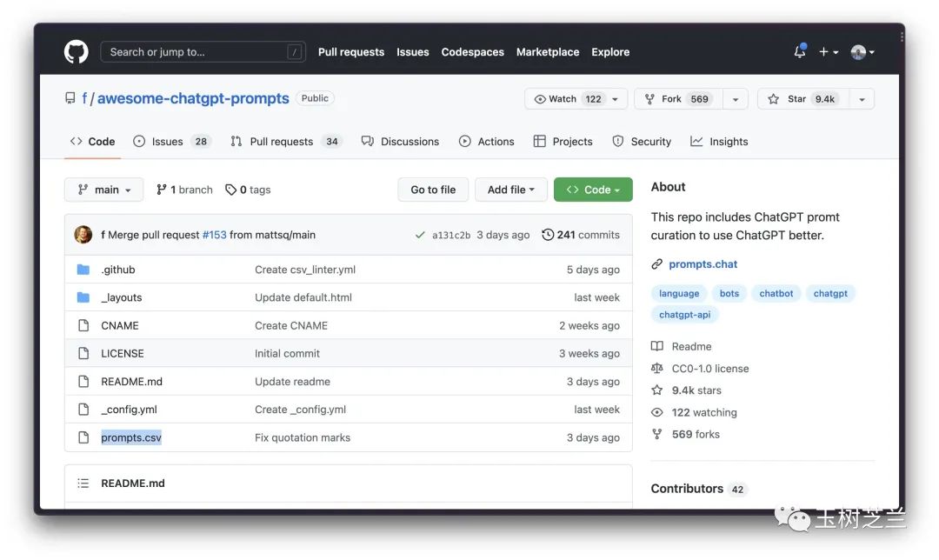The width and height of the screenshot is (939, 560).
Task: Open Marketplace in top navigation
Action: (548, 52)
